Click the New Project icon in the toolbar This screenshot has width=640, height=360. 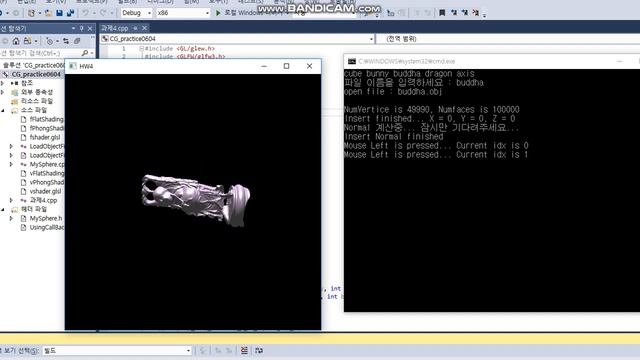pos(31,13)
